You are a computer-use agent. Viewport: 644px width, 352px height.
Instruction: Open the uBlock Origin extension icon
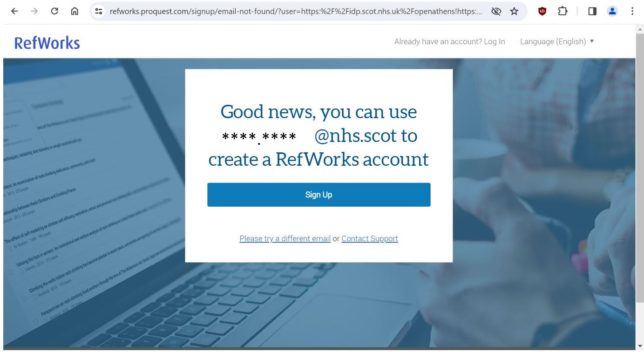pos(542,11)
